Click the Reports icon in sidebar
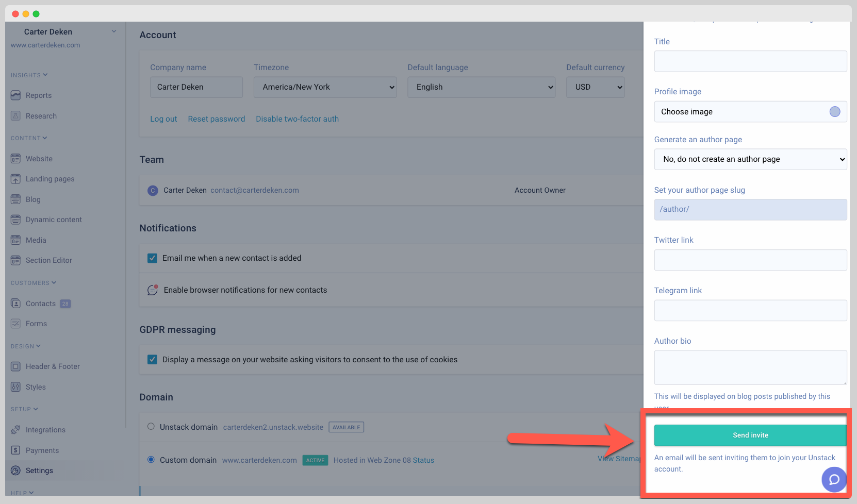 click(x=15, y=95)
